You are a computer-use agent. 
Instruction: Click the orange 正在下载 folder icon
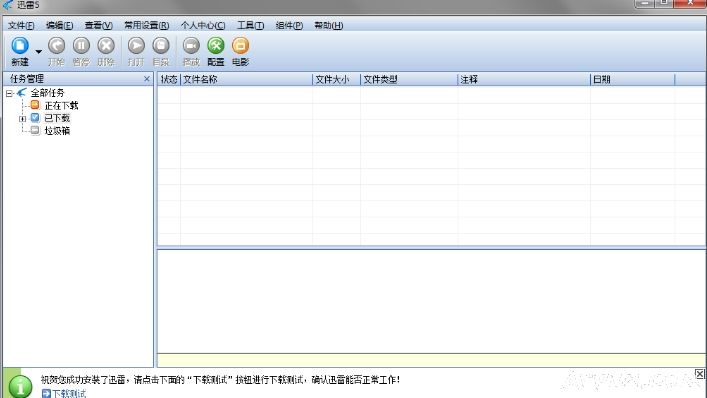[35, 105]
